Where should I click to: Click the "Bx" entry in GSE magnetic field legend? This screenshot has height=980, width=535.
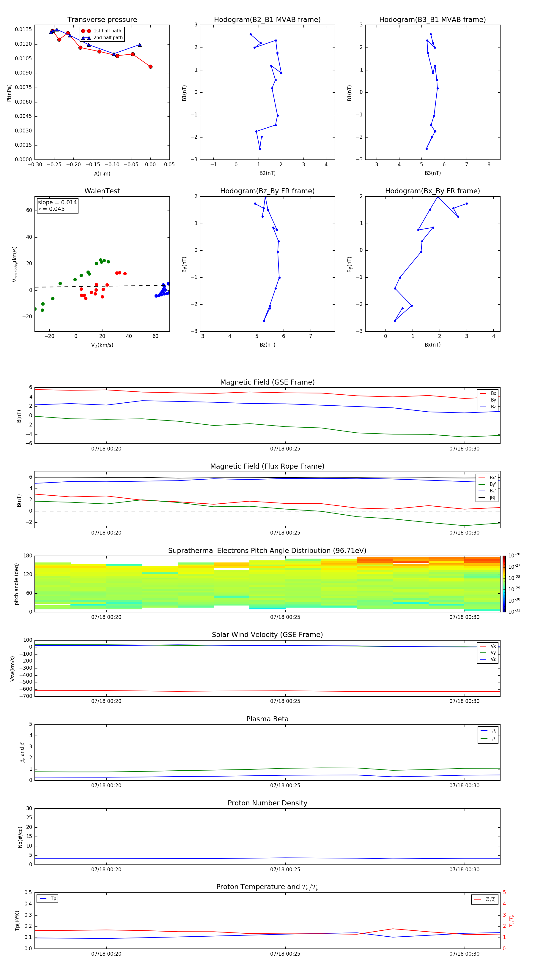click(x=488, y=393)
